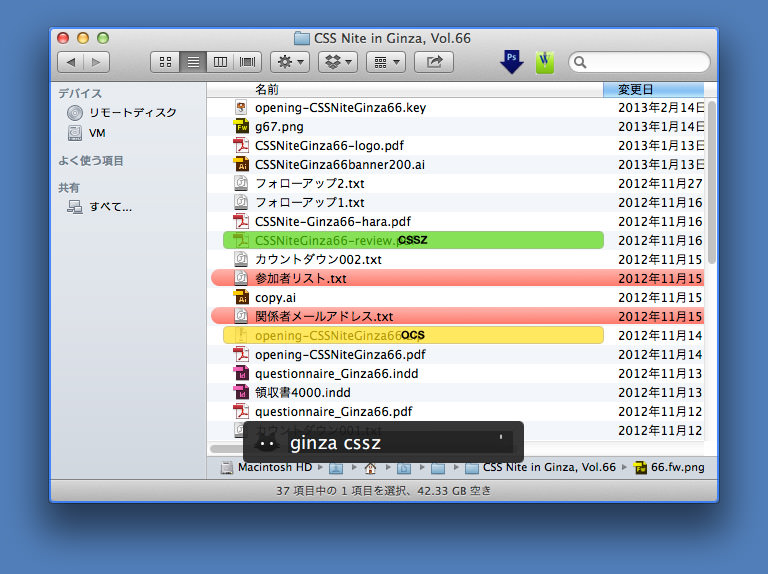The height and width of the screenshot is (574, 768).
Task: Click PDF icon of CSSNiteGinza66-logo.pdf
Action: click(x=241, y=145)
